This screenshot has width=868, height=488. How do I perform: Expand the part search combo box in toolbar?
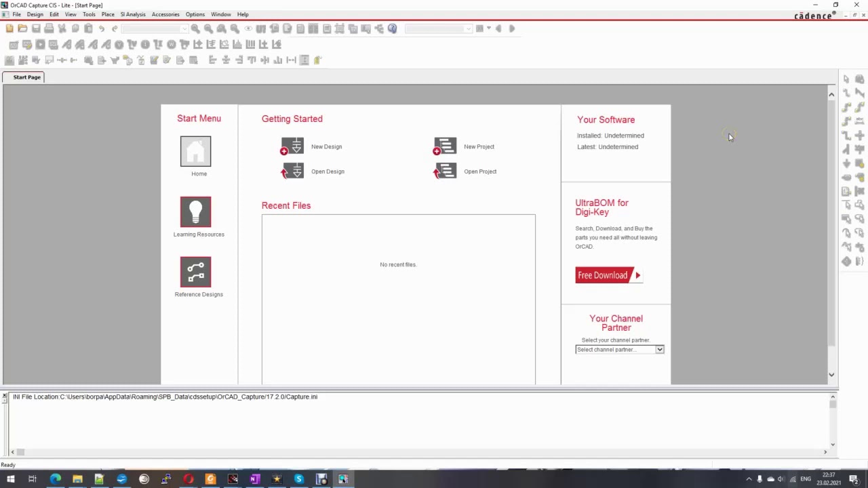click(184, 28)
